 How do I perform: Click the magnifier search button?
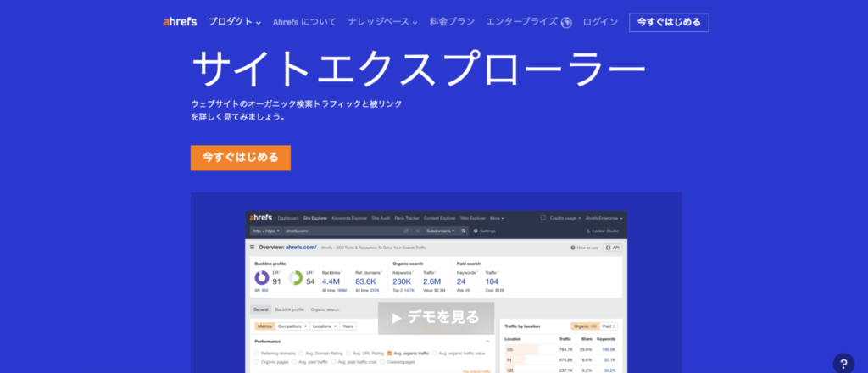point(464,231)
